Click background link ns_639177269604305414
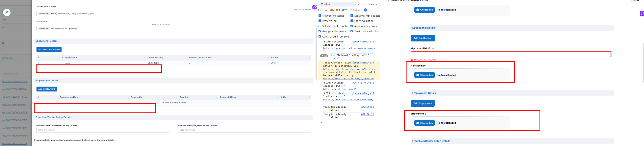The height and width of the screenshot is (146, 644). pyautogui.click(x=15, y=82)
